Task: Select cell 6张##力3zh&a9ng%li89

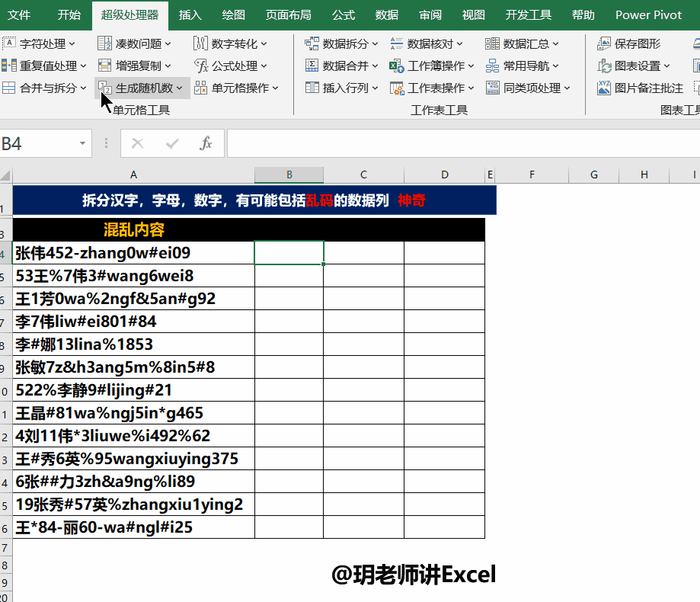Action: click(x=133, y=482)
